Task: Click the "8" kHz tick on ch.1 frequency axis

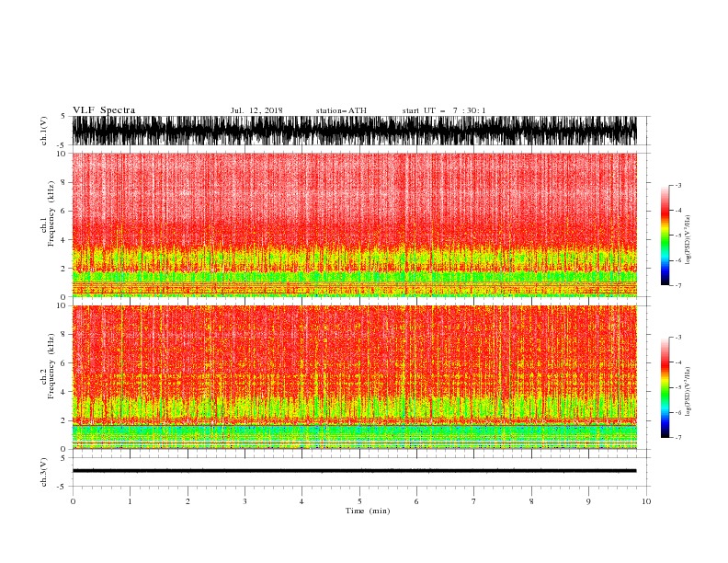Action: click(x=63, y=182)
